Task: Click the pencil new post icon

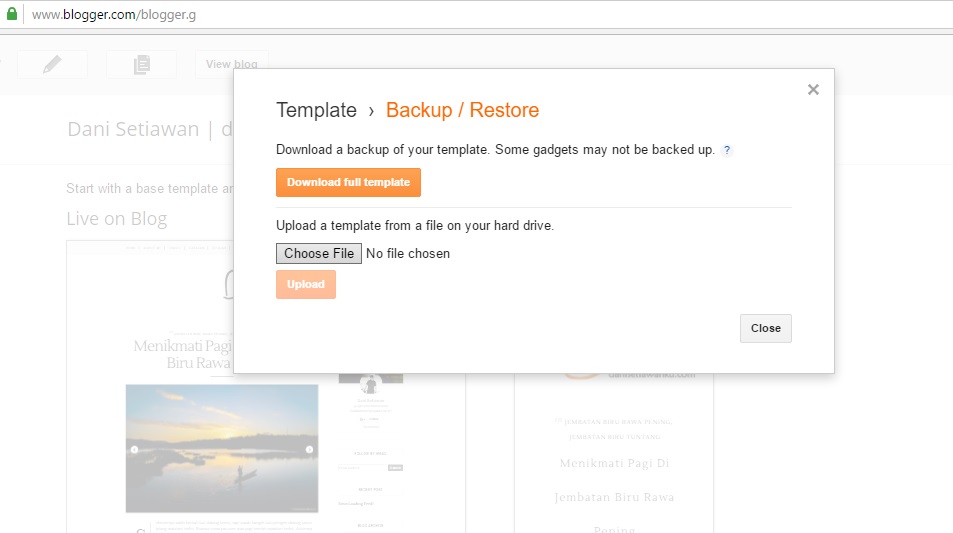Action: pyautogui.click(x=52, y=64)
